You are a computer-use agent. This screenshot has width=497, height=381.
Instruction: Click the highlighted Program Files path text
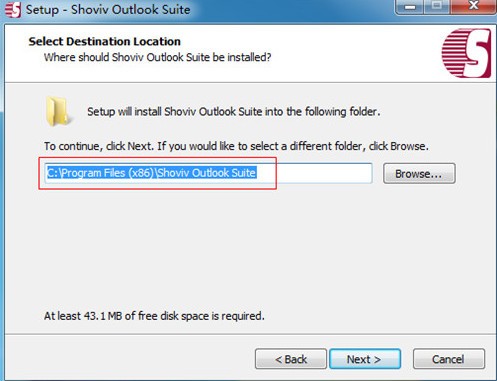[152, 173]
